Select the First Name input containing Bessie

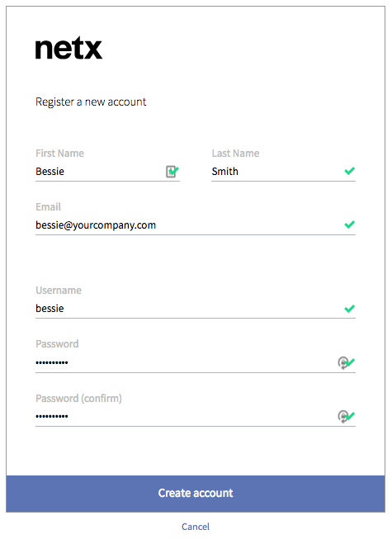pos(107,172)
